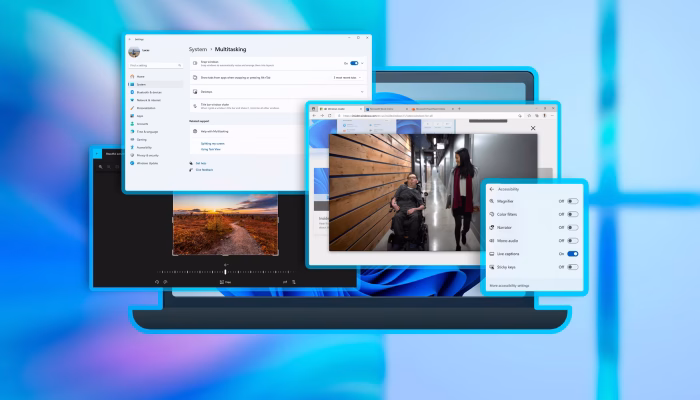Expand Snap windows options chevron
The height and width of the screenshot is (400, 700).
tap(364, 62)
